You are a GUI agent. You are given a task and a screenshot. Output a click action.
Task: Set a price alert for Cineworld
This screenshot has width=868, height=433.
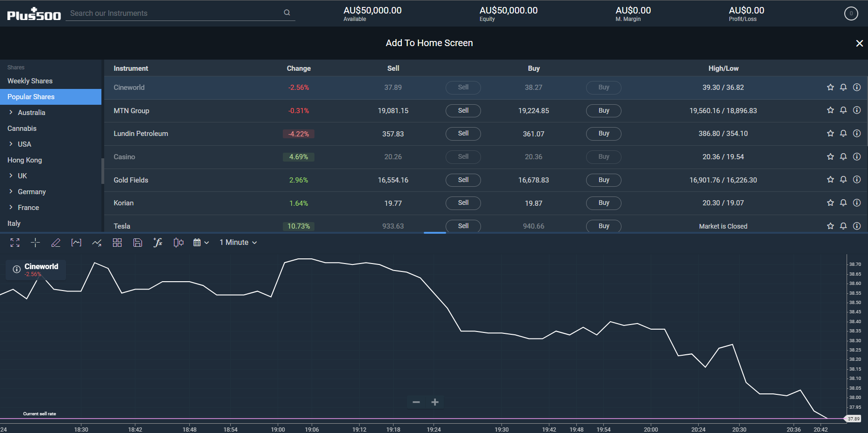click(843, 88)
